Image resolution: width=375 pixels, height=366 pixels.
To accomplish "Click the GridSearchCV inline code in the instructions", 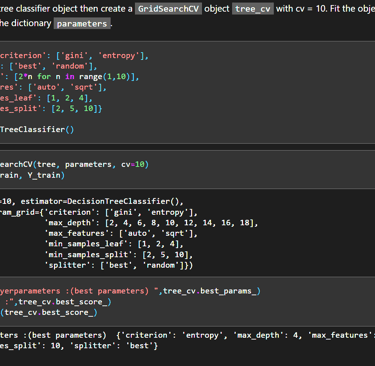I will (168, 9).
